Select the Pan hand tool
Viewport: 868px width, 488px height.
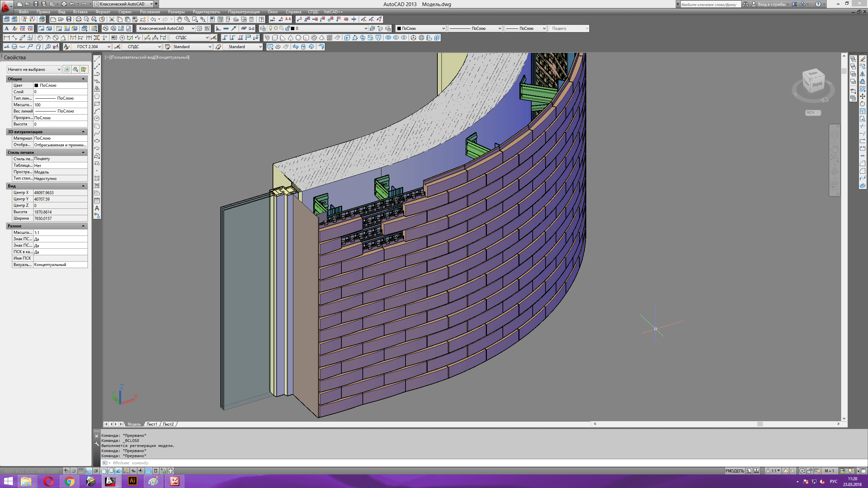click(x=179, y=19)
